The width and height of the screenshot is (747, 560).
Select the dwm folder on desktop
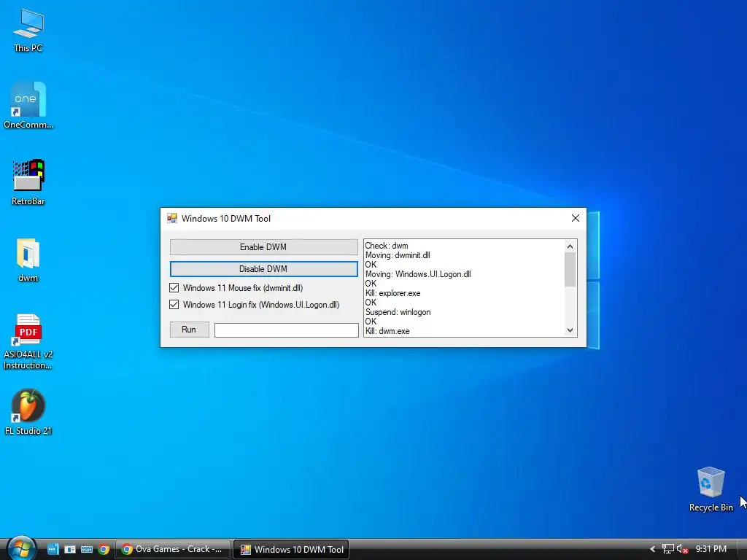pos(28,260)
